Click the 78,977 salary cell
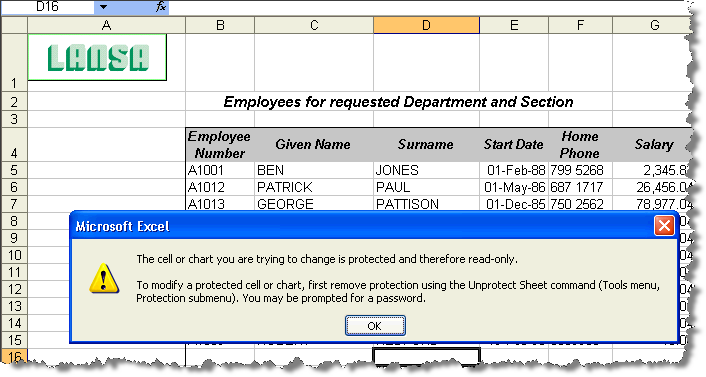 pyautogui.click(x=653, y=204)
